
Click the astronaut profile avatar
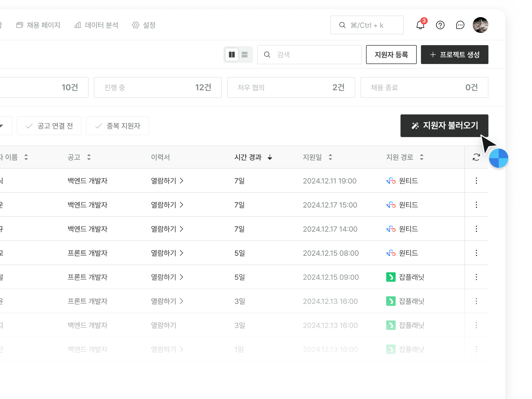coord(481,25)
